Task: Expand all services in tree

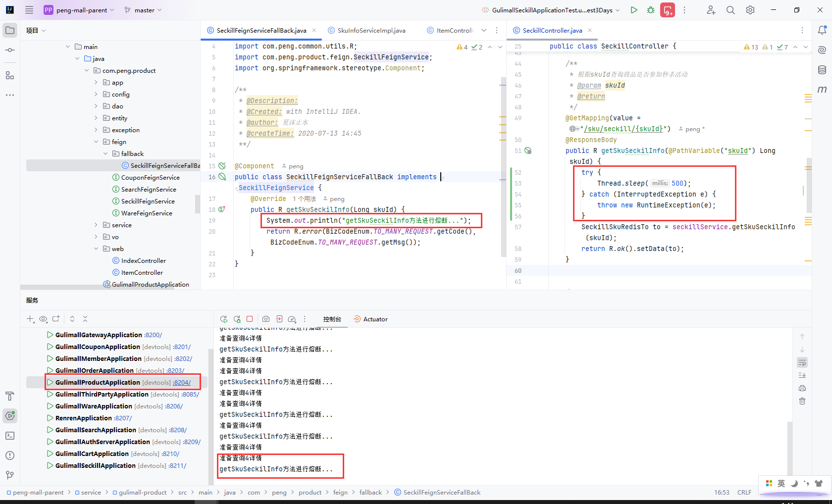Action: 72,319
